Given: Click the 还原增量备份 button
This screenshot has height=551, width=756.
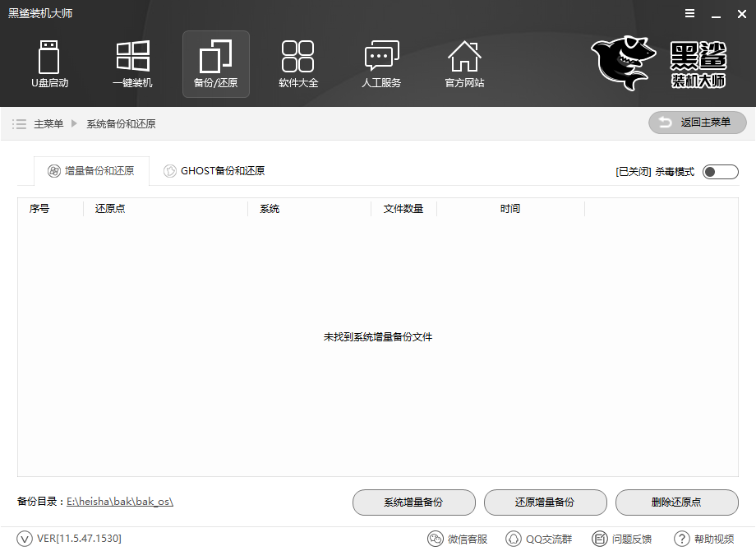Looking at the screenshot, I should [x=545, y=502].
